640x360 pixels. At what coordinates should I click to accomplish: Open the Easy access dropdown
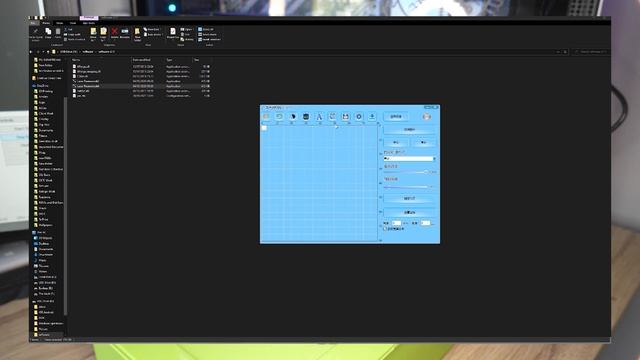coord(153,34)
